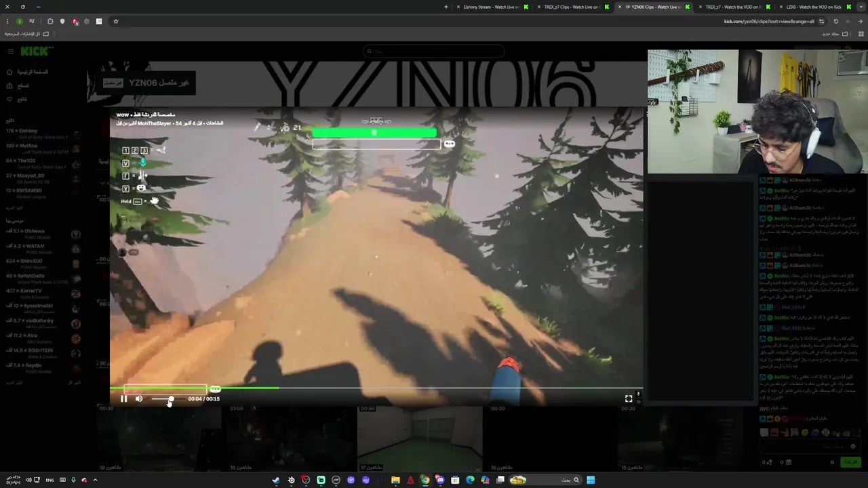
Task: Open emoji picker in chat input
Action: 853,446
